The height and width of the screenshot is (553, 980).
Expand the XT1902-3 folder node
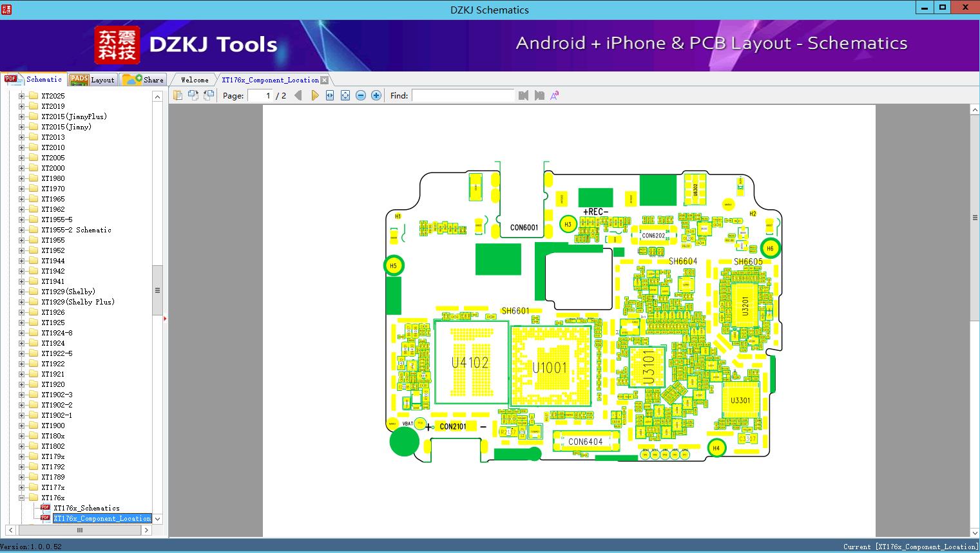[21, 395]
